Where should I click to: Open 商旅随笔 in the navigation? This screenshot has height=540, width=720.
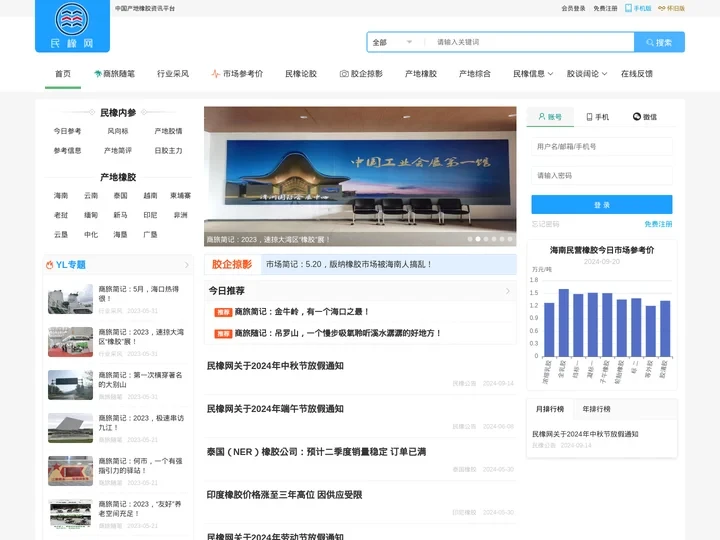114,73
